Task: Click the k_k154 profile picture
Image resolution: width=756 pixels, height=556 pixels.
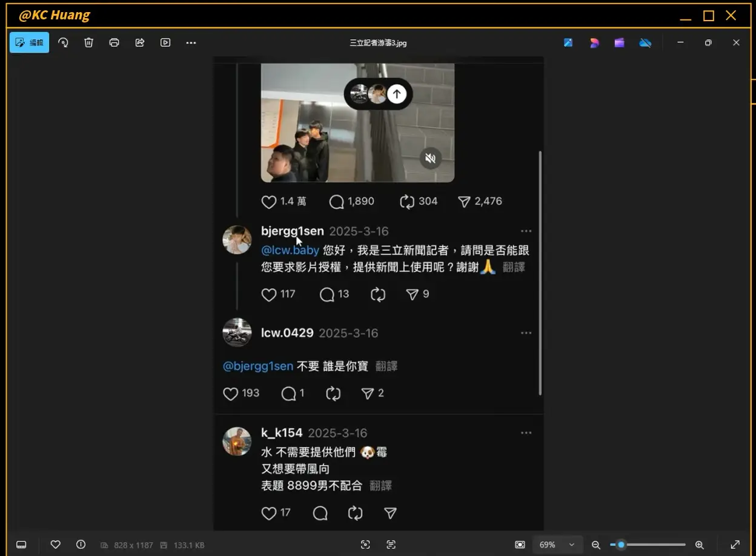Action: tap(237, 441)
